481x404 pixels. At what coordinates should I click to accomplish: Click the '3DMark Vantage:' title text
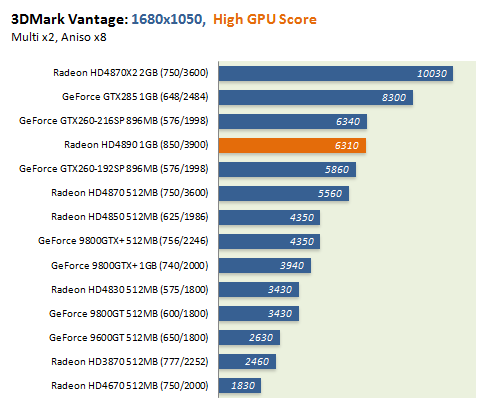(69, 19)
